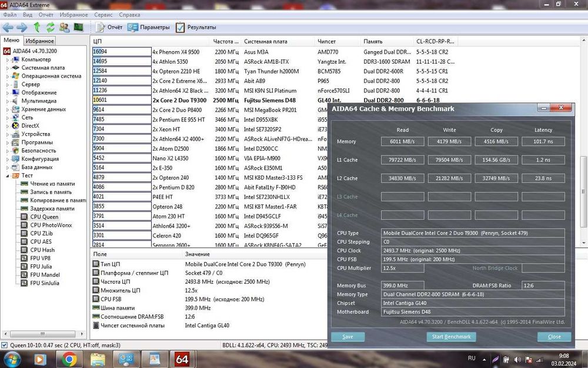The height and width of the screenshot is (368, 588).
Task: Click AIDA64 icon in the taskbar
Action: pyautogui.click(x=182, y=359)
